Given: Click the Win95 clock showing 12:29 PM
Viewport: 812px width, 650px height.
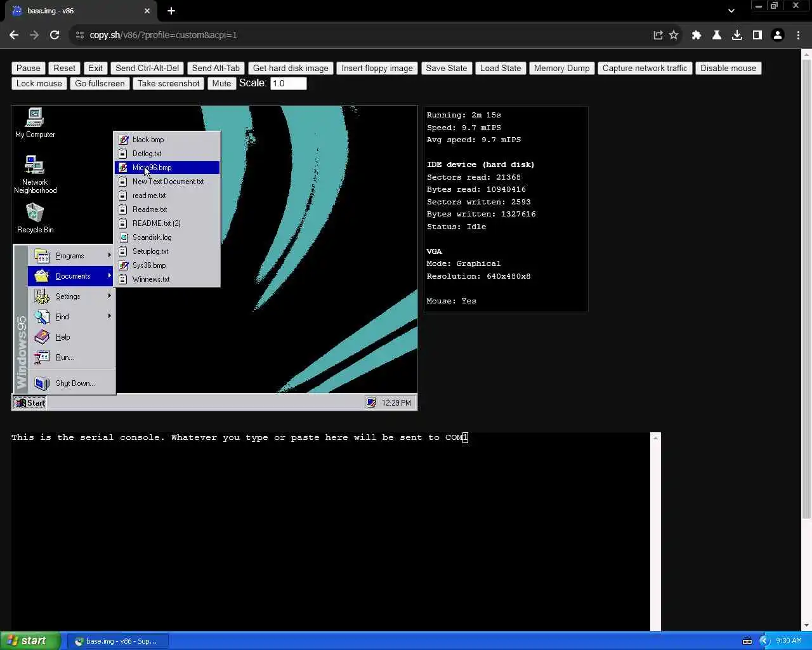Looking at the screenshot, I should coord(396,403).
